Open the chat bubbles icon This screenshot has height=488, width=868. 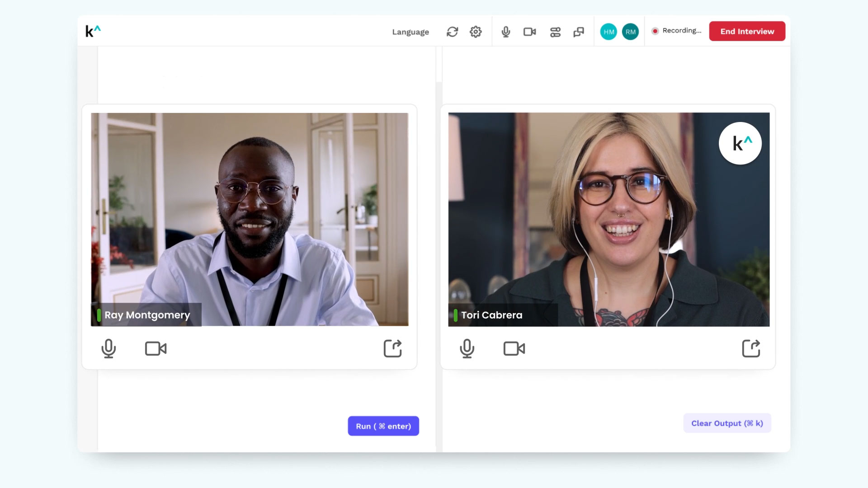[x=579, y=32]
